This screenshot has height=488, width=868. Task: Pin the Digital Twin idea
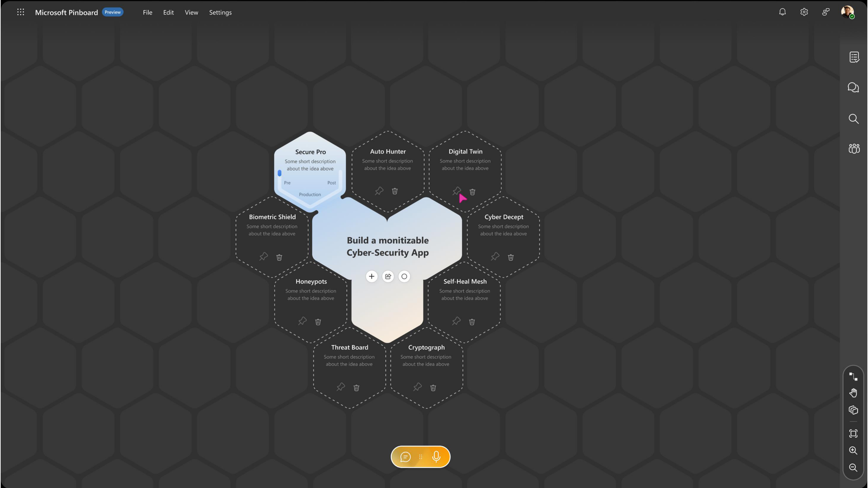coord(457,191)
